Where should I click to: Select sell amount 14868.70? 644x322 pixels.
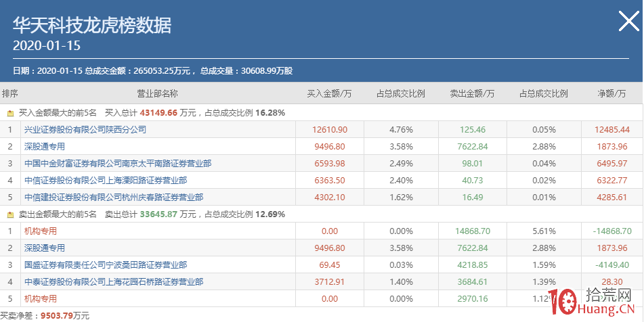pos(472,231)
